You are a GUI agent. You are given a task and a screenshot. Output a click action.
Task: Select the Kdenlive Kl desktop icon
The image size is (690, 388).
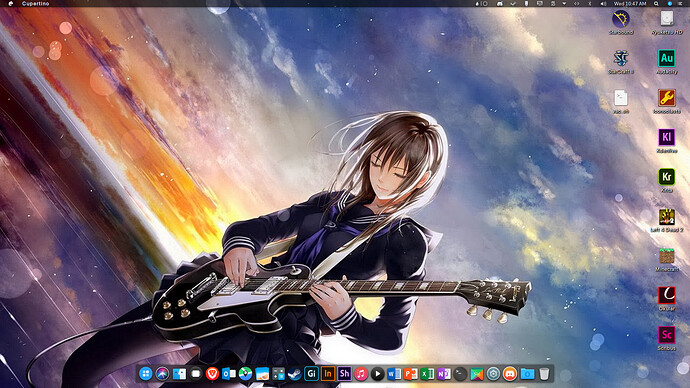point(667,138)
